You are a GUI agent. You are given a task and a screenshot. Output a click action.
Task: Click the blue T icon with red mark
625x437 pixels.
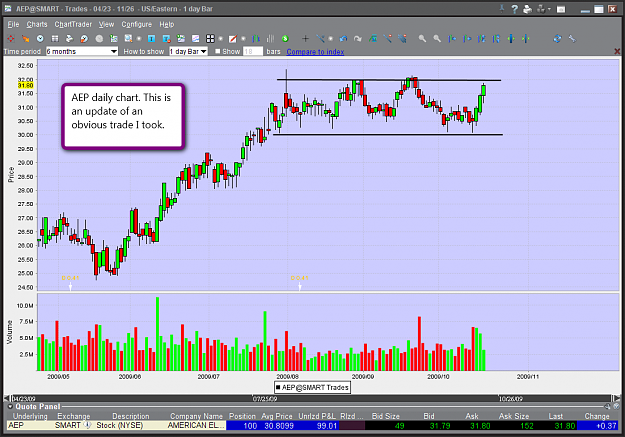coord(167,39)
